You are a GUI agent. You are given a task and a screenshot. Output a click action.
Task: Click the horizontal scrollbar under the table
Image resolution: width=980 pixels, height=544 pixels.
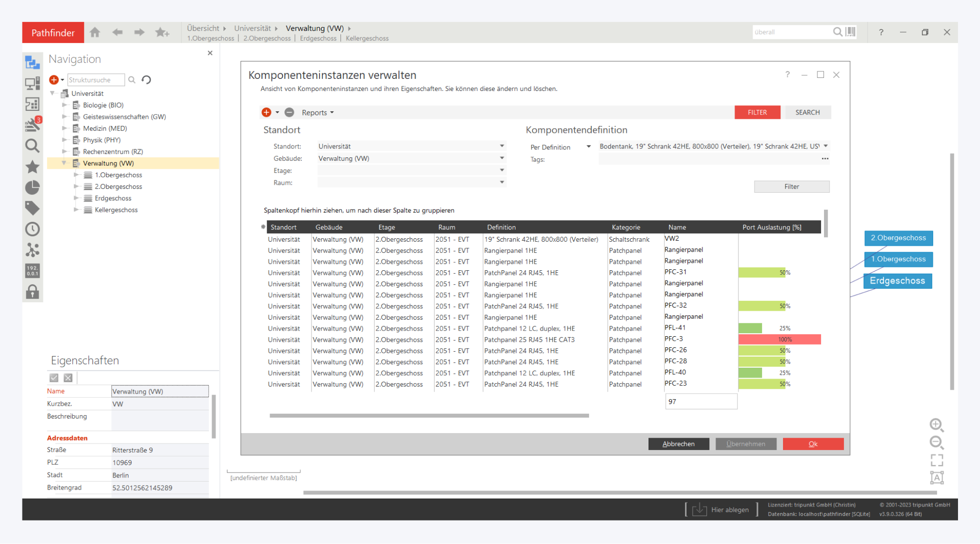point(429,416)
